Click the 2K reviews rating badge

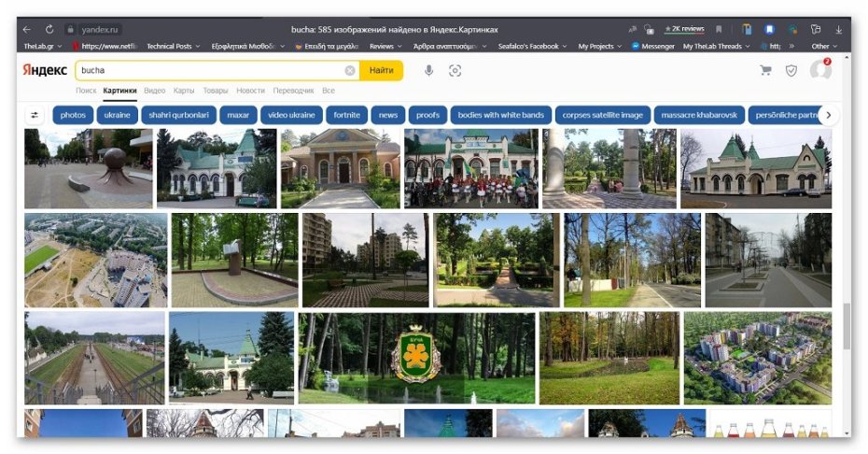[x=684, y=29]
